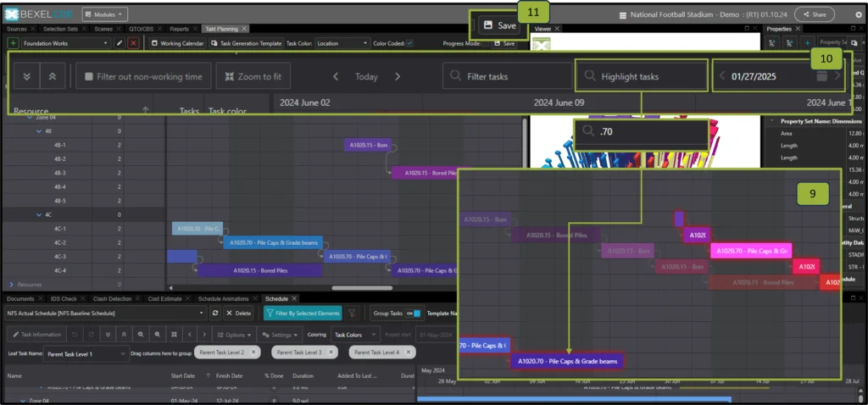Click the schedule refresh icon

click(214, 313)
